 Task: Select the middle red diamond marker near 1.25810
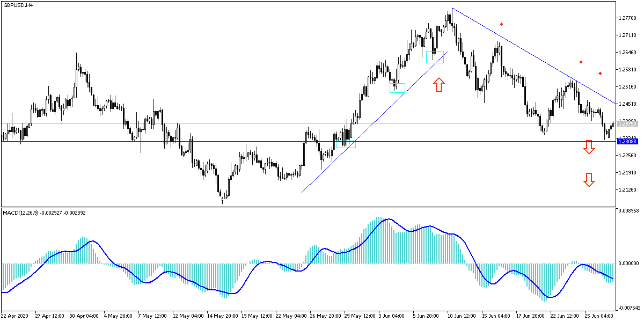[x=581, y=62]
